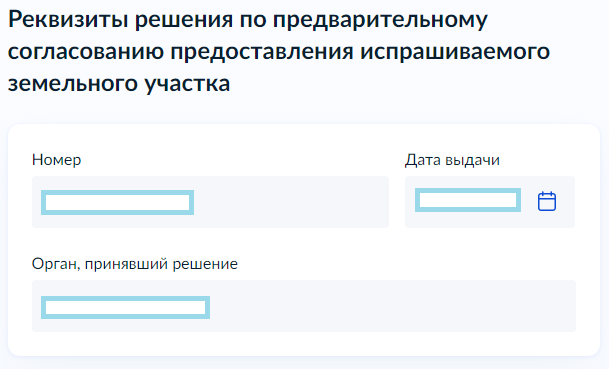Viewport: 609px width, 369px height.
Task: Activate the Орган, принявший решение field
Action: pos(304,306)
